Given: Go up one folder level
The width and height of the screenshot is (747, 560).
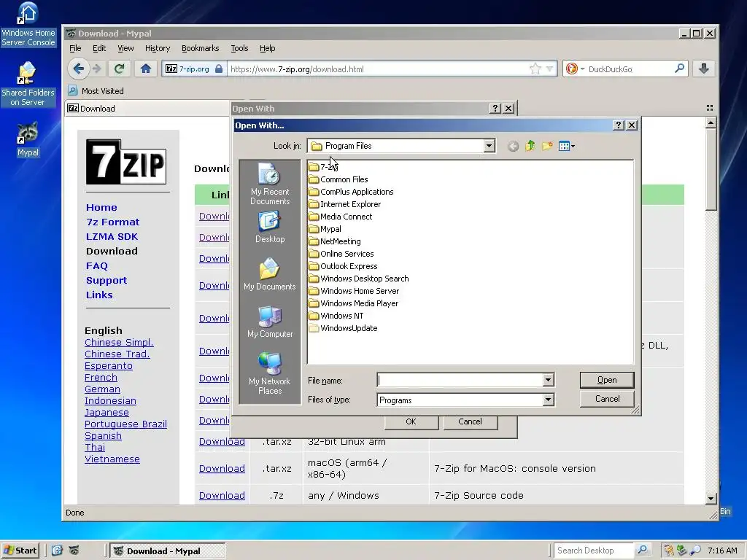Looking at the screenshot, I should pyautogui.click(x=530, y=146).
